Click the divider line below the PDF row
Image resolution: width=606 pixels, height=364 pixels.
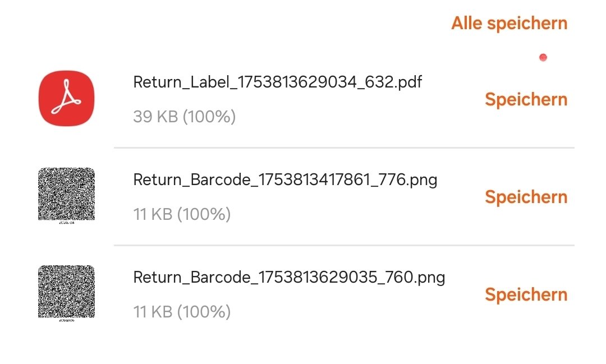pyautogui.click(x=343, y=148)
